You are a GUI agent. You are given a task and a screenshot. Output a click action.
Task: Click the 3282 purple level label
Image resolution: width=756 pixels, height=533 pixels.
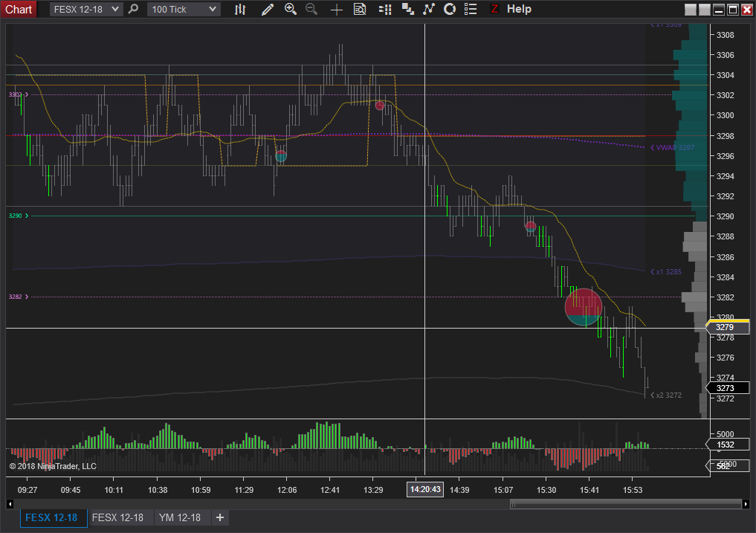[19, 297]
